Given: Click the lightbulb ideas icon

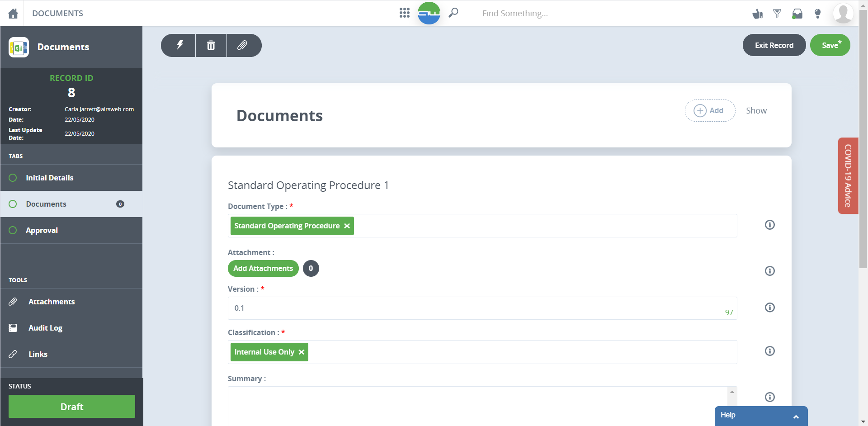Looking at the screenshot, I should [x=817, y=14].
